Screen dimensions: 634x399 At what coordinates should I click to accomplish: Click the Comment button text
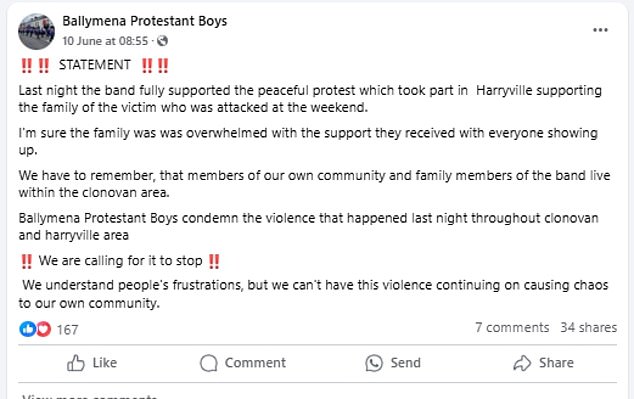tap(255, 363)
